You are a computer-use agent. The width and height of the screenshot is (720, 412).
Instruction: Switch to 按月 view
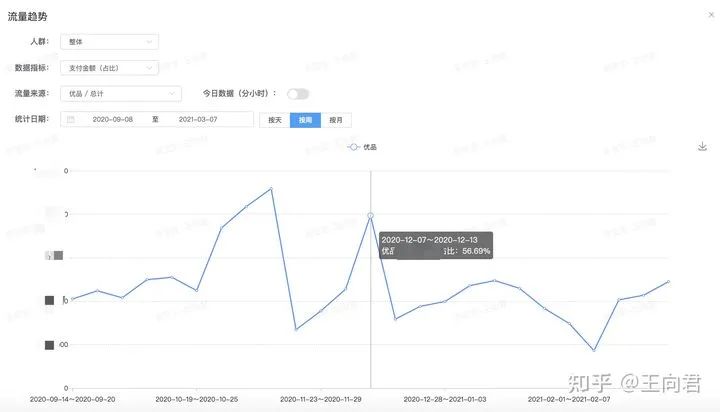(x=336, y=120)
